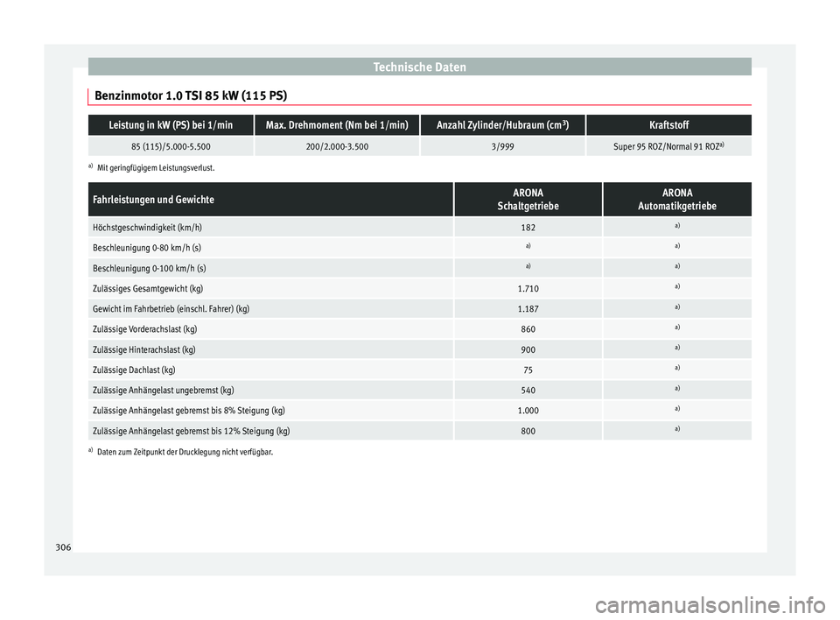Image resolution: width=840 pixels, height=620 pixels.
Task: Select the total weight value "1.710"
Action: click(528, 289)
